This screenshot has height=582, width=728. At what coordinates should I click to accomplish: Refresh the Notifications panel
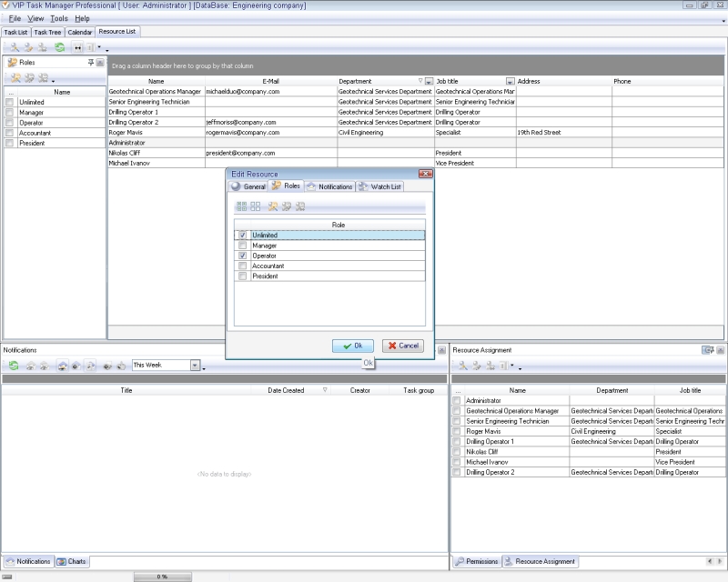click(14, 366)
